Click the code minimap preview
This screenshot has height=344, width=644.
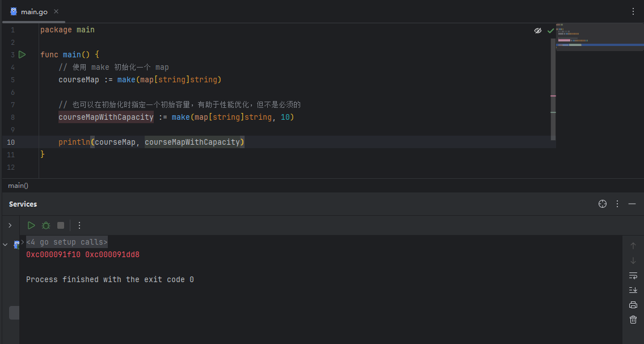click(599, 37)
